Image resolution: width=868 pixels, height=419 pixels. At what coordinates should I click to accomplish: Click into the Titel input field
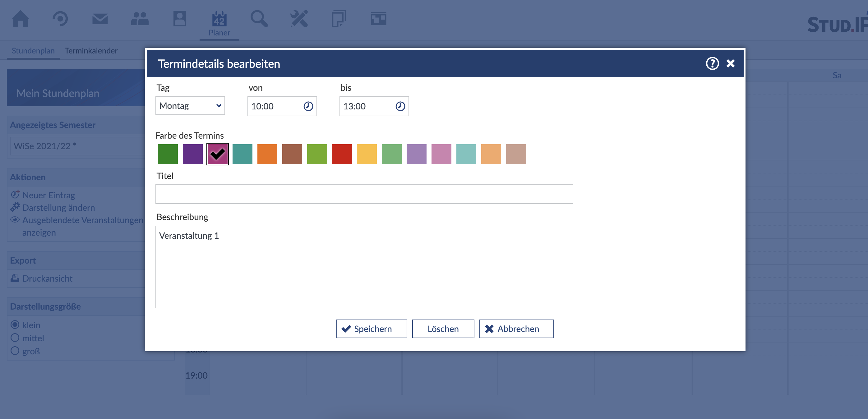point(364,194)
